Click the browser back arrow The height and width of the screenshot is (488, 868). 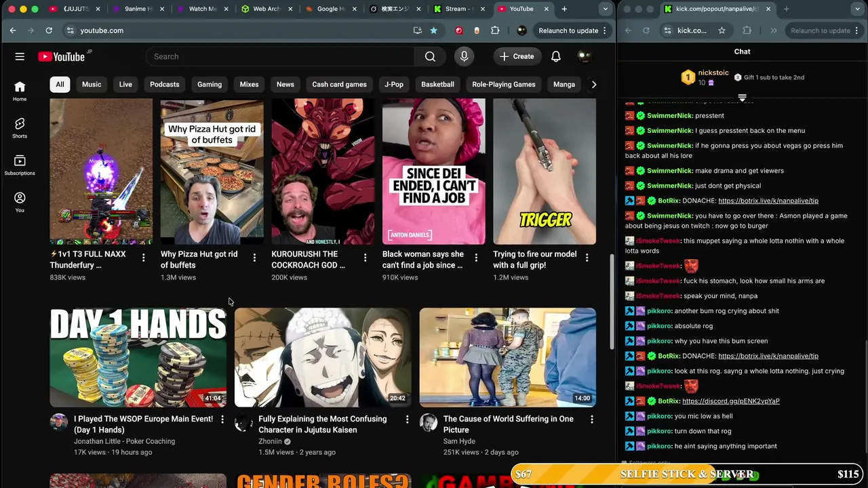pos(13,30)
